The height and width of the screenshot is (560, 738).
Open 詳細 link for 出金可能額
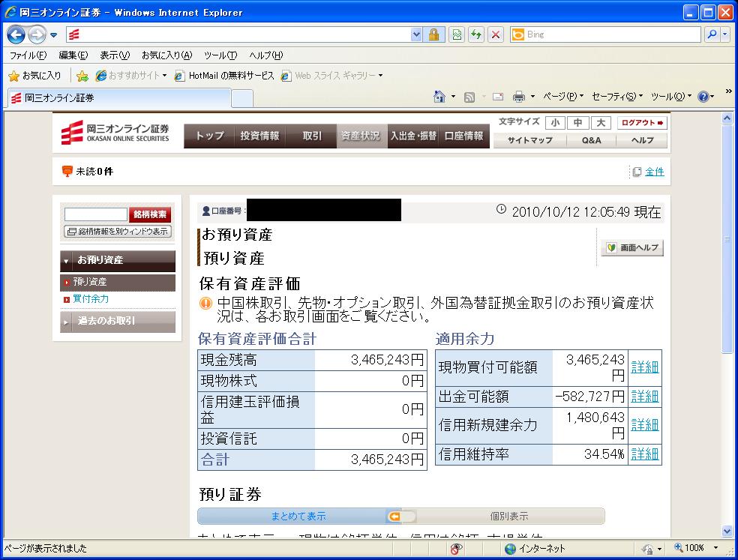coord(644,396)
